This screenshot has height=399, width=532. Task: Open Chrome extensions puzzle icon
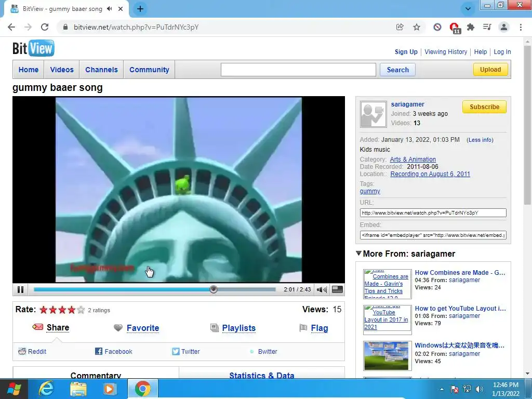tap(471, 27)
